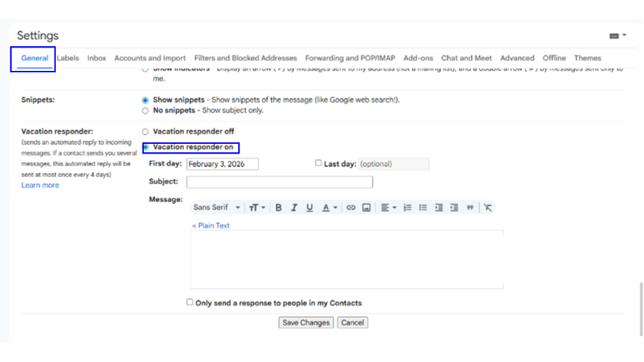
Task: Select the Show indicators radio button
Action: [145, 69]
